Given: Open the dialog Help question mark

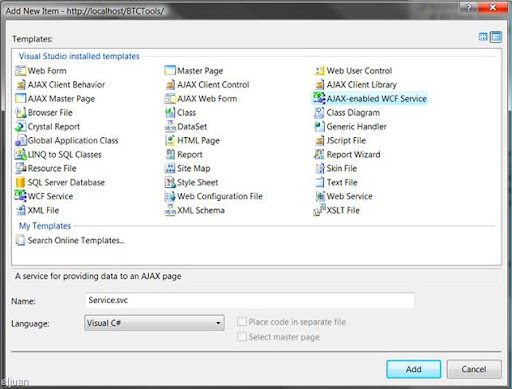Looking at the screenshot, I should [x=469, y=7].
